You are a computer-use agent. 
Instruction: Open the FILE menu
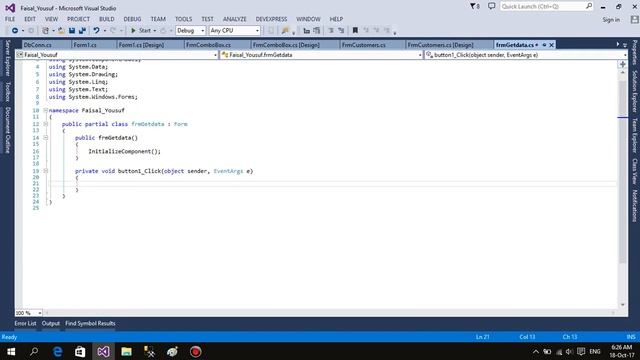point(10,19)
